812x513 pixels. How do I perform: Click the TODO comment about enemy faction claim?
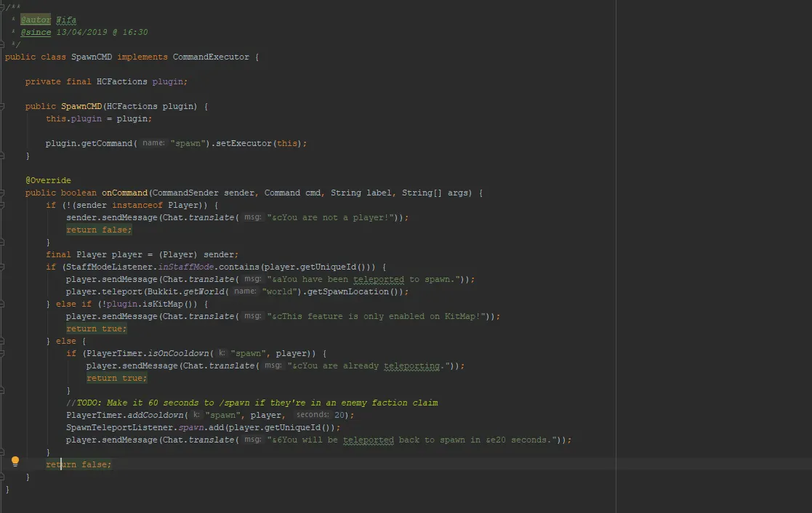[256, 403]
